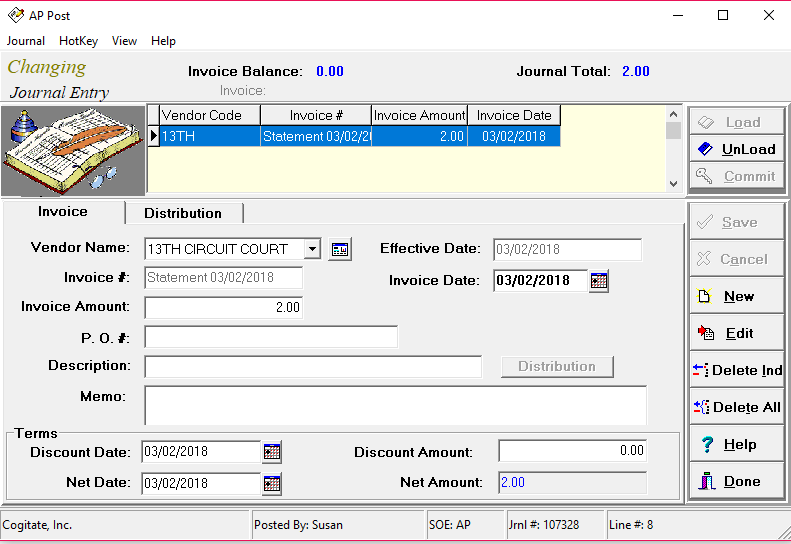Click the invoice grid scroll up arrow

coord(673,114)
